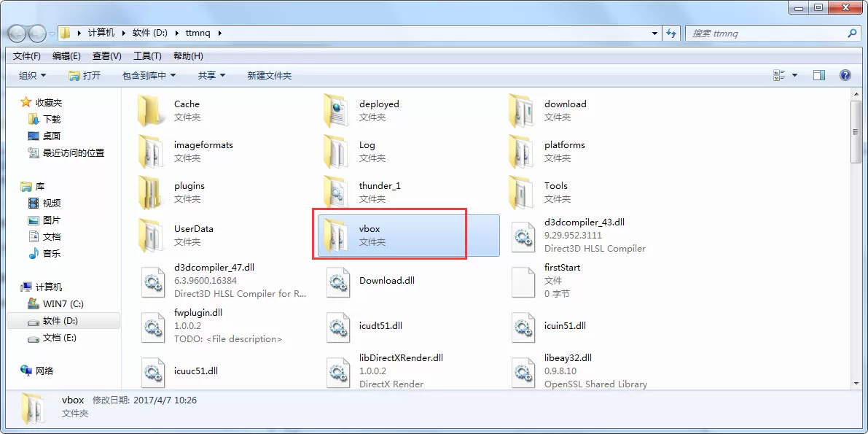Open the Cache folder icon

151,110
